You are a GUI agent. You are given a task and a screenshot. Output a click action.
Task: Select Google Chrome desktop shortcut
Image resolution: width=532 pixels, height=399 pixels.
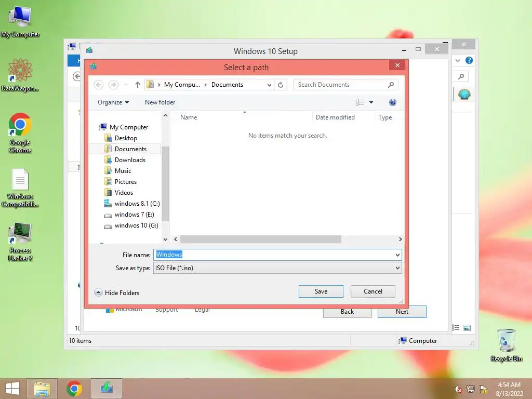point(20,132)
